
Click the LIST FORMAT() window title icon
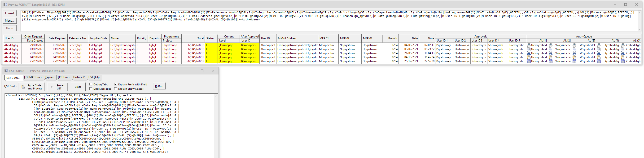point(6,71)
